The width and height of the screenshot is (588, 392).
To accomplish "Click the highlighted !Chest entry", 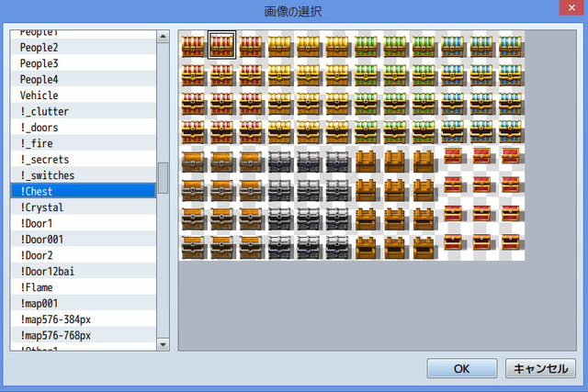I will coord(84,191).
